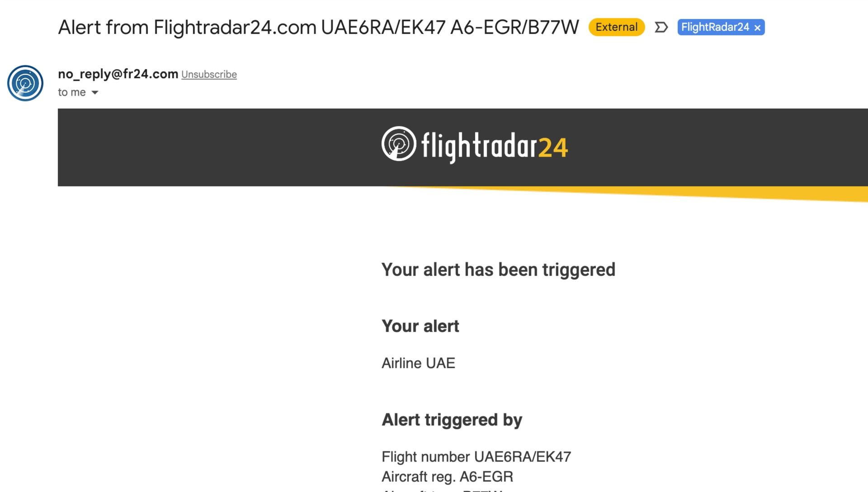Open the sender's radar avatar picture

pos(25,83)
